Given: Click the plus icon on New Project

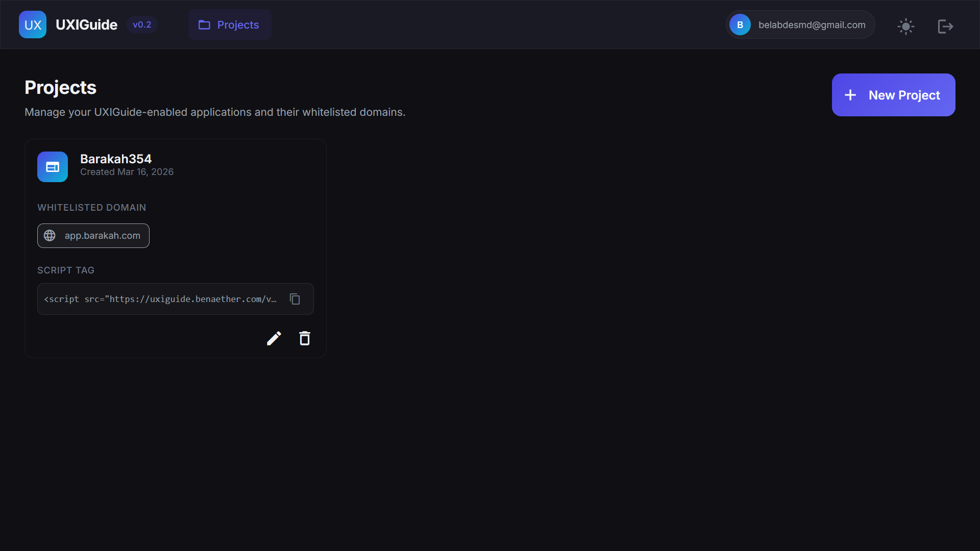Looking at the screenshot, I should 850,95.
